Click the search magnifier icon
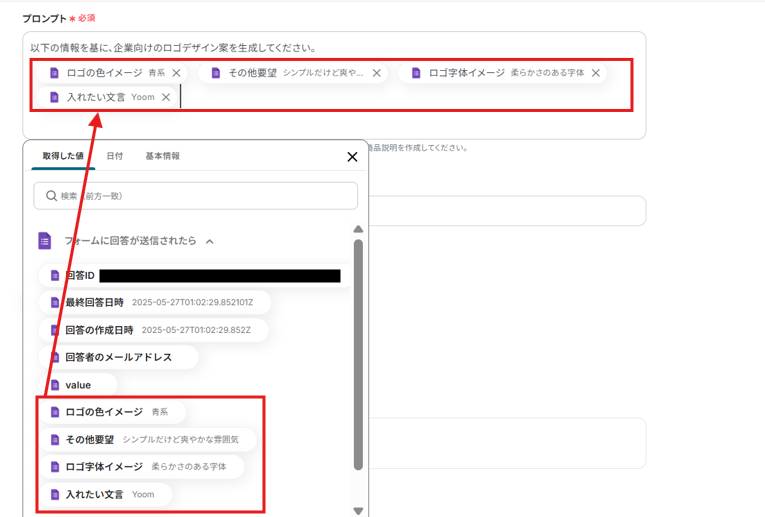The image size is (765, 517). 51,196
